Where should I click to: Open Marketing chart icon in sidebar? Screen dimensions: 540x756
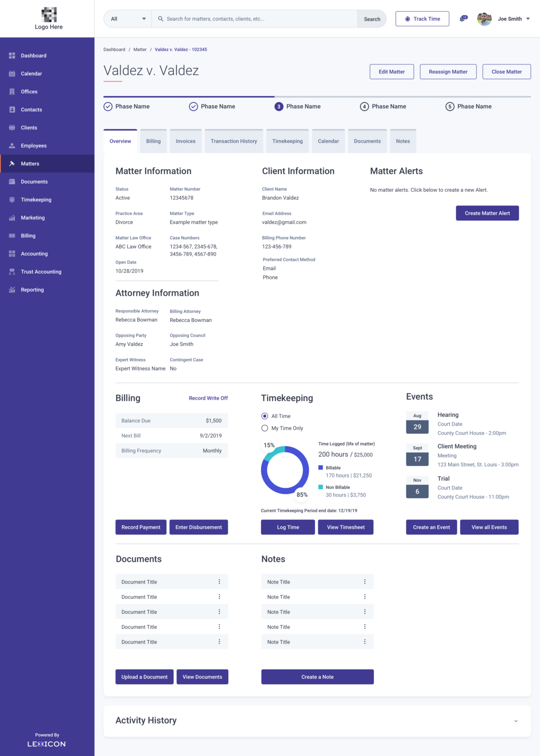pos(12,218)
